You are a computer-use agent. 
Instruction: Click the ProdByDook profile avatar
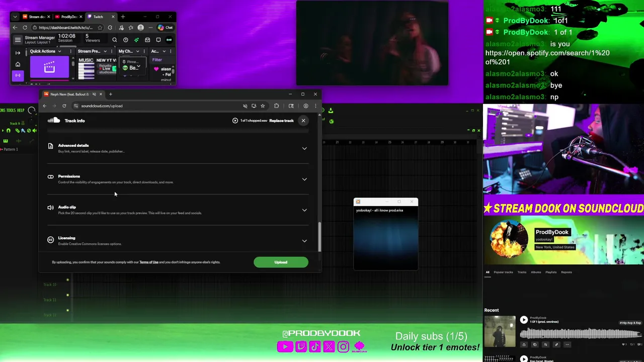tap(509, 239)
